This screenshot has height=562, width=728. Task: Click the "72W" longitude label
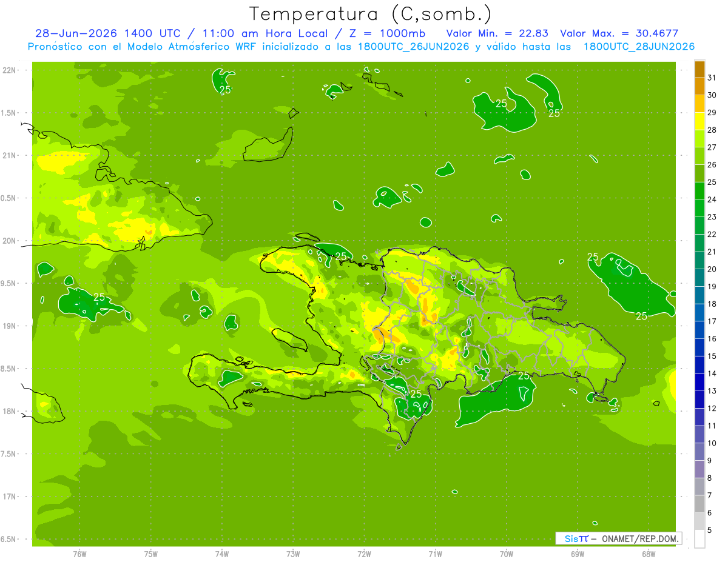click(x=364, y=554)
